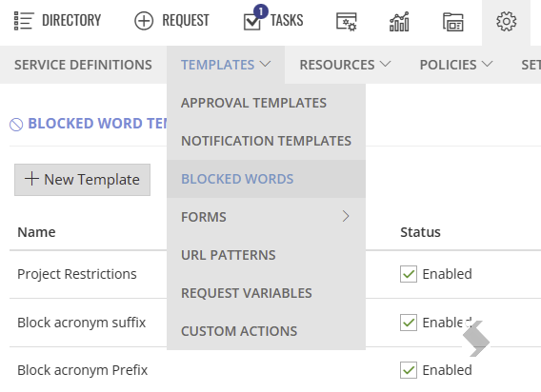The width and height of the screenshot is (541, 392).
Task: Uncheck Enabled for Project Restrictions
Action: tap(409, 274)
